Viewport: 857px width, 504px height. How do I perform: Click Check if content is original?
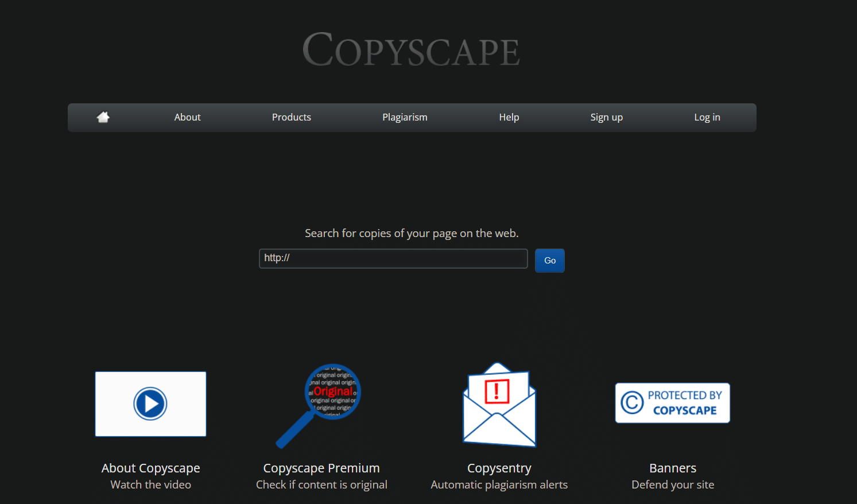click(x=321, y=484)
